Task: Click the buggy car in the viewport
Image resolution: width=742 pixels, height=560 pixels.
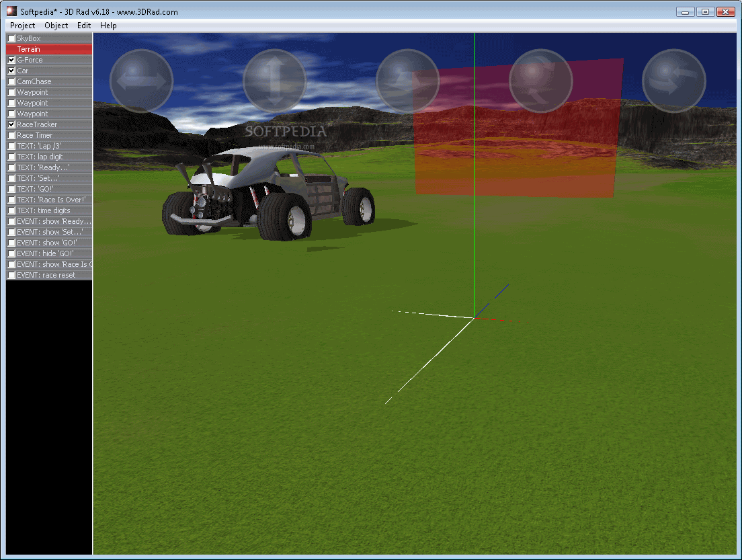Action: click(268, 194)
